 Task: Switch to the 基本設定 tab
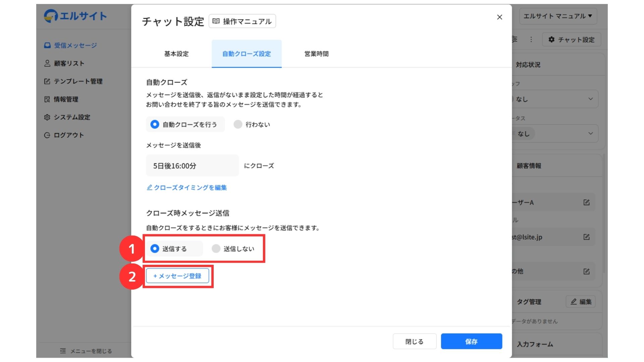point(176,54)
